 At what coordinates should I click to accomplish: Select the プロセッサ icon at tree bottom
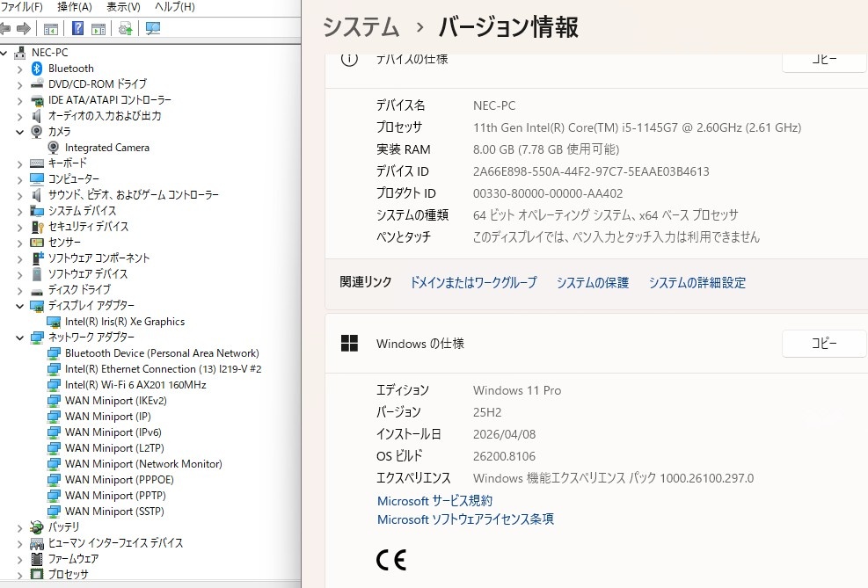click(37, 574)
